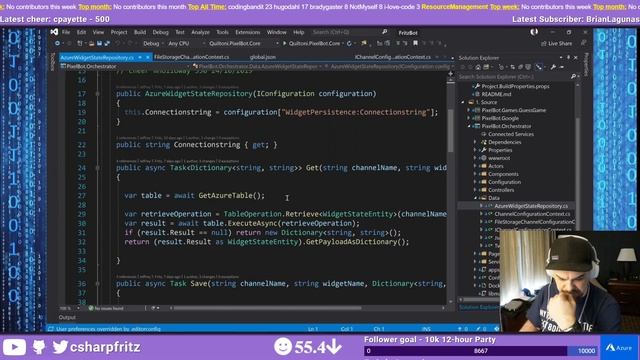Switch to AzureWidgetStateRepository.cs tab
The width and height of the screenshot is (640, 360).
[97, 58]
